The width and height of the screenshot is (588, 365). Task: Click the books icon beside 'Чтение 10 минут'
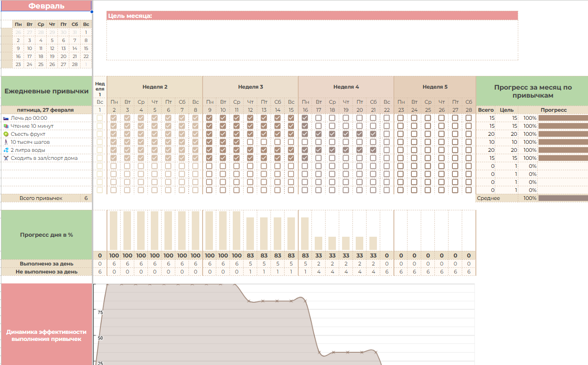pyautogui.click(x=6, y=126)
